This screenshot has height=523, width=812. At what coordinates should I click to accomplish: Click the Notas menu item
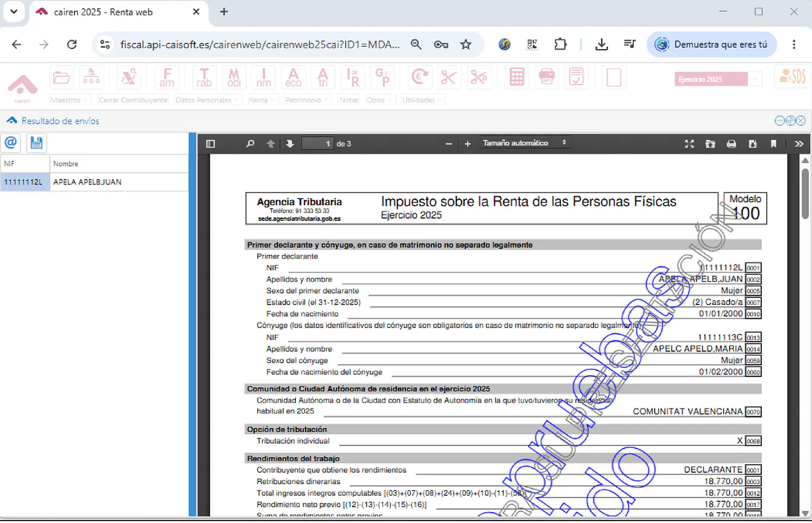[x=349, y=100]
